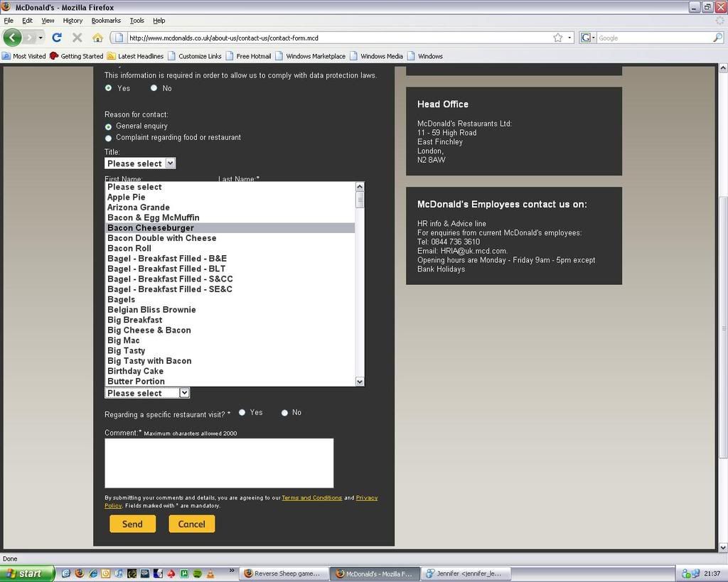Open the Windows Media bookmark
Viewport: 728px width, 582px height.
[377, 56]
